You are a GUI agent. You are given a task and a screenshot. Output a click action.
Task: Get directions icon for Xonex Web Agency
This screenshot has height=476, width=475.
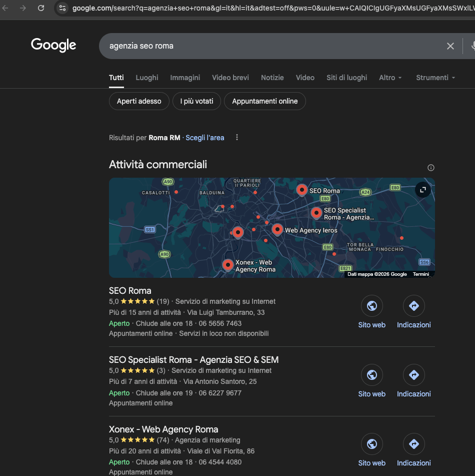[413, 444]
